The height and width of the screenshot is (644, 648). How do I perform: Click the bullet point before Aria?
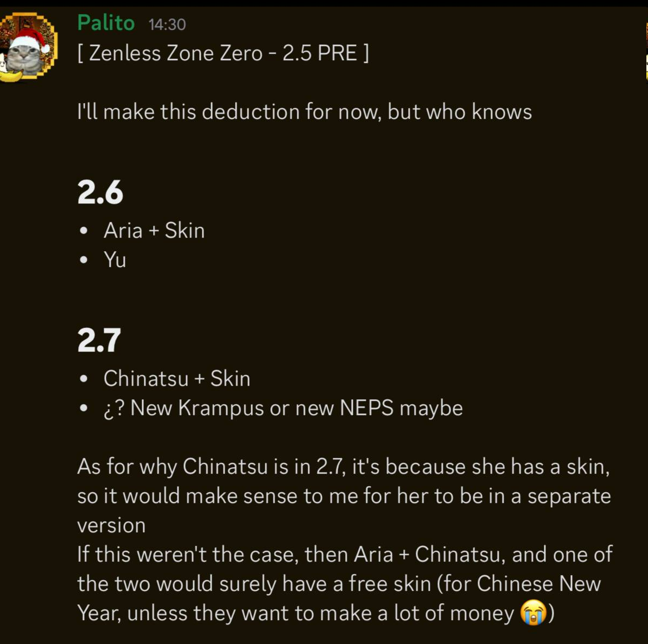pos(84,231)
